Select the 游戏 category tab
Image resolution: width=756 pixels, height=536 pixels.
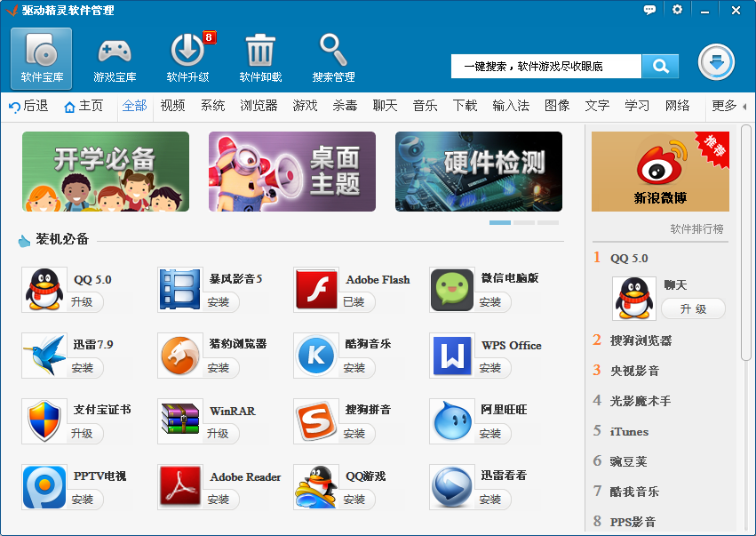tap(305, 106)
